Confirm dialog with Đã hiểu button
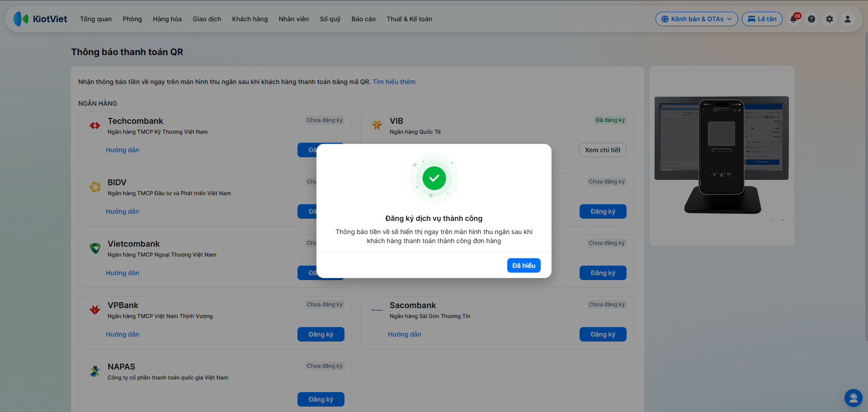The height and width of the screenshot is (412, 868). (524, 266)
